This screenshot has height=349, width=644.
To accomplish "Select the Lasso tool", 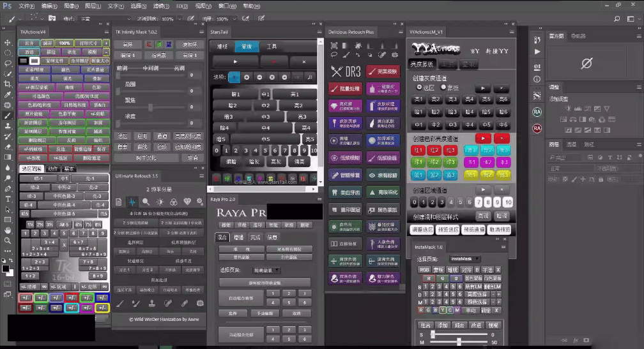I will click(8, 64).
